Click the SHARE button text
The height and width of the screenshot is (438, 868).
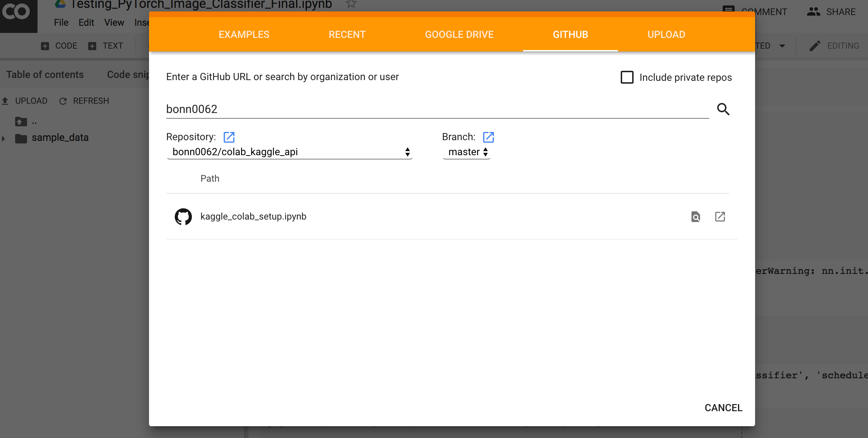pos(841,12)
